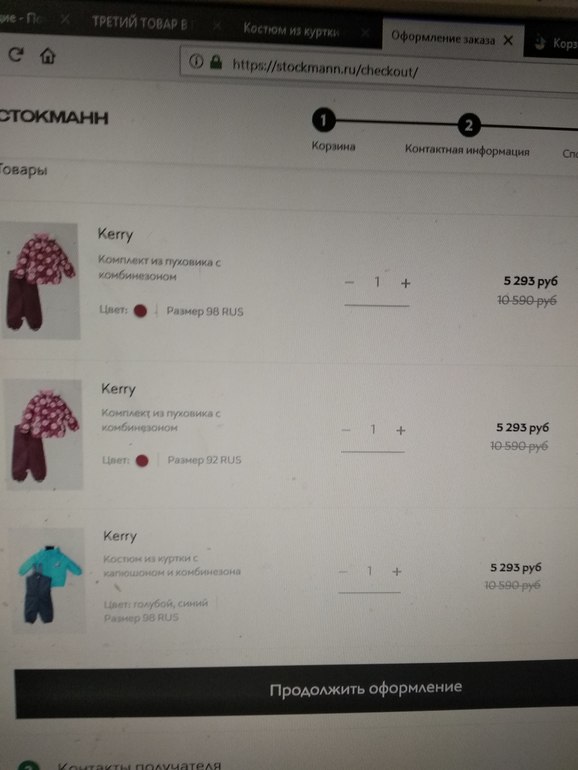Reload the page with the refresh icon
This screenshot has width=578, height=770.
[16, 54]
